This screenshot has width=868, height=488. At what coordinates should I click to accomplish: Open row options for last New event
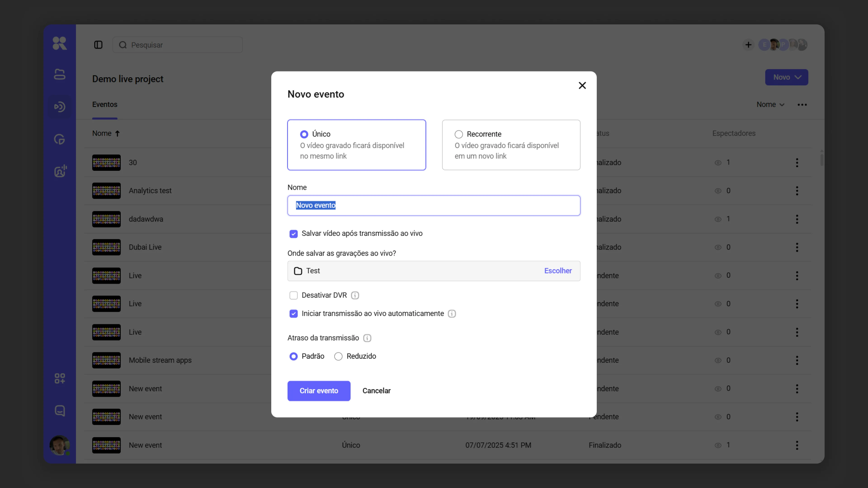(797, 445)
